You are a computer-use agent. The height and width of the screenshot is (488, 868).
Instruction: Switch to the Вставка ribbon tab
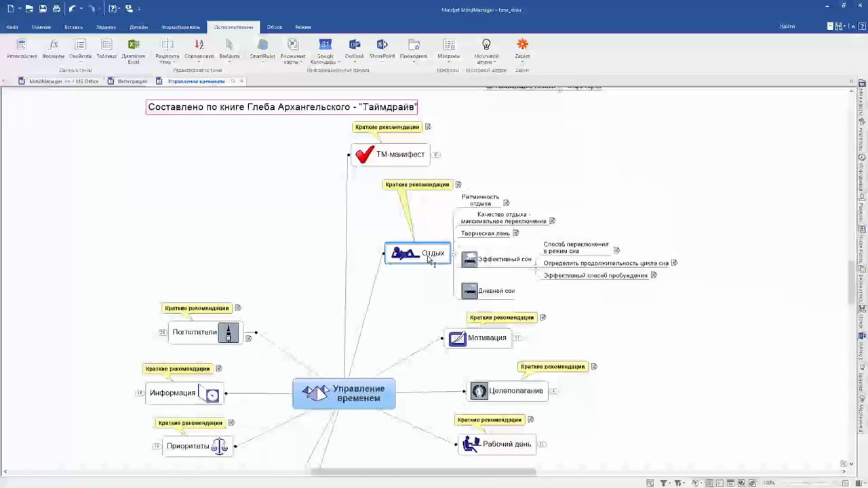tap(73, 27)
